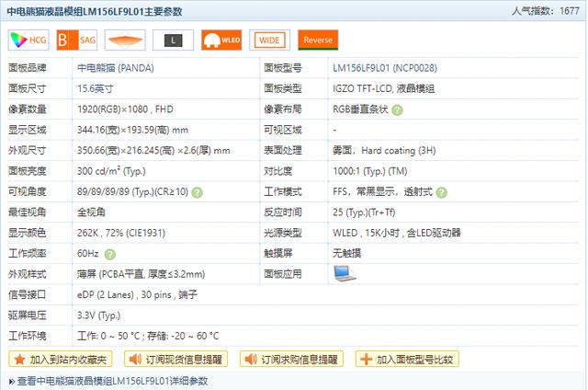The width and height of the screenshot is (588, 390).
Task: Click the orange thin-panel shape icon
Action: [x=125, y=40]
